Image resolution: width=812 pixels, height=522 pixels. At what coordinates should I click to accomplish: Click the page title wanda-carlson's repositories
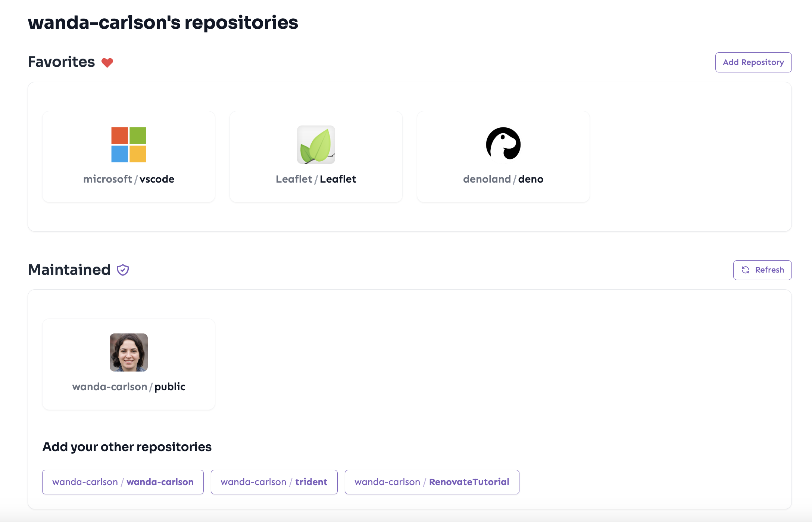click(x=163, y=22)
